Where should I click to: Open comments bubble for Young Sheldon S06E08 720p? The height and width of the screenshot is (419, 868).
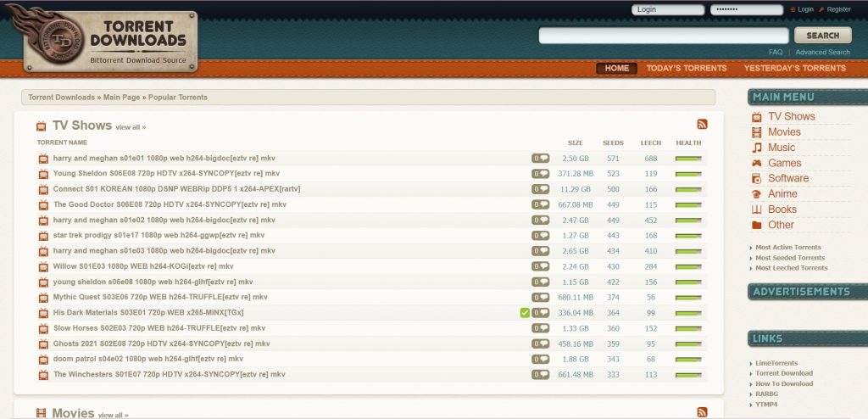(540, 174)
